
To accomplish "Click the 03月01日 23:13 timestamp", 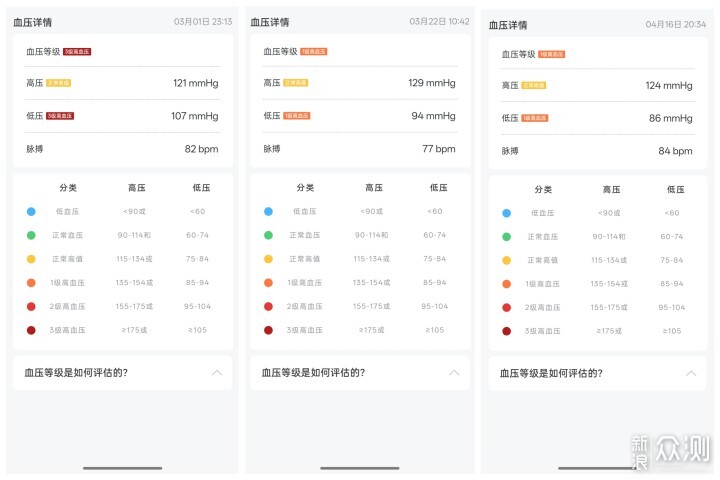I will click(x=203, y=22).
